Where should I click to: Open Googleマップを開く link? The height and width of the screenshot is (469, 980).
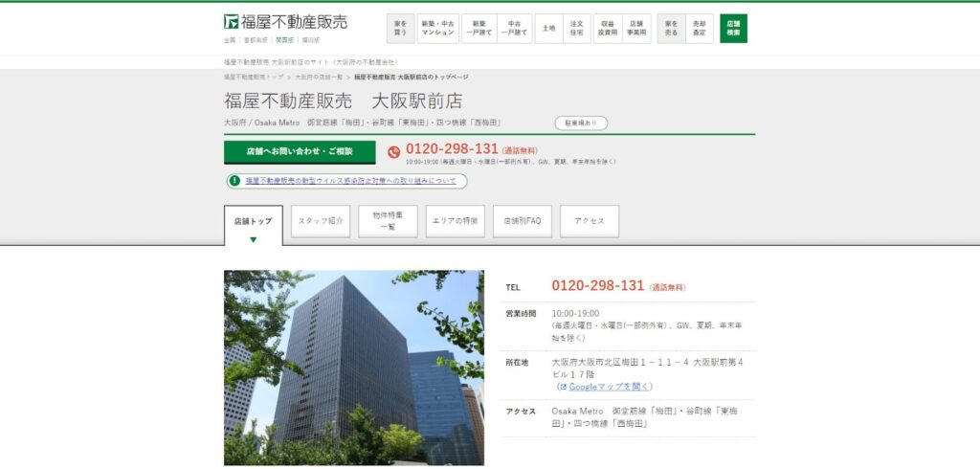610,387
